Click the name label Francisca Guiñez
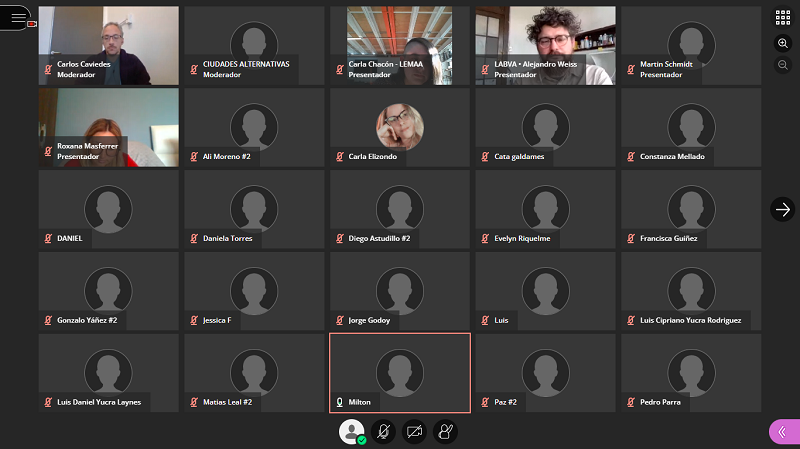The image size is (800, 449). pyautogui.click(x=668, y=238)
